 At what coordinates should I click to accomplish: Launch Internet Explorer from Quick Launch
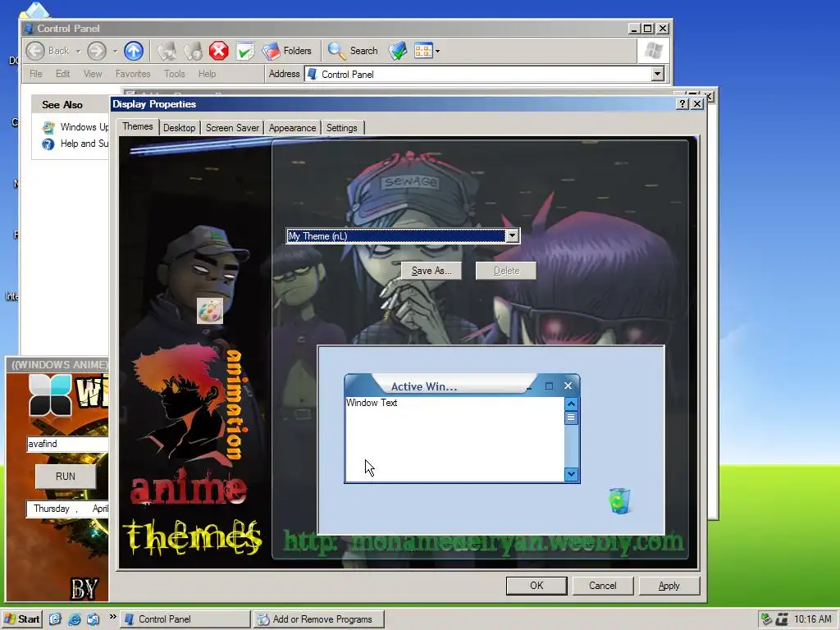point(75,619)
